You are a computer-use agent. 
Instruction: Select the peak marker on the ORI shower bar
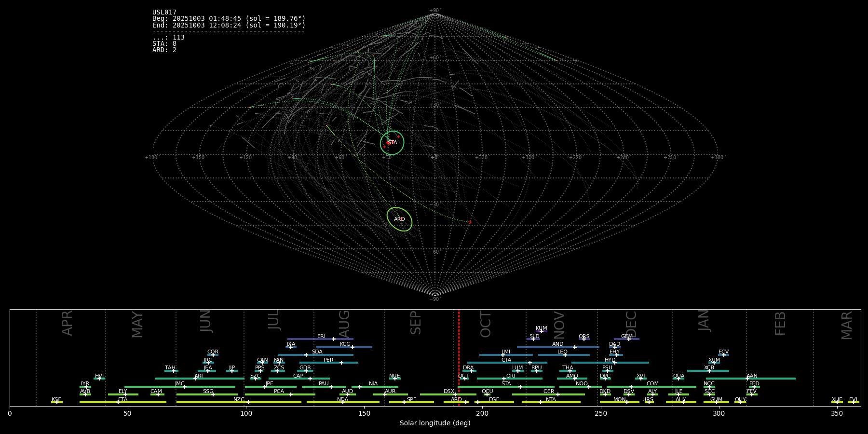pos(504,379)
